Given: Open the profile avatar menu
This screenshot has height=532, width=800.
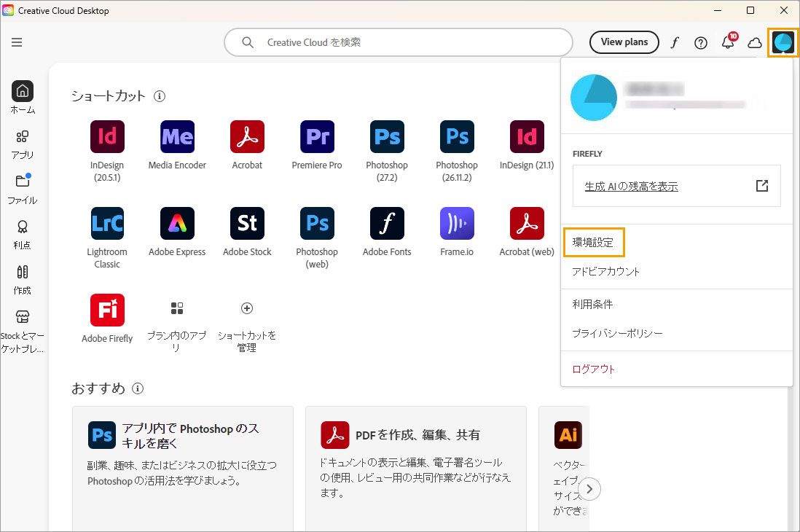Looking at the screenshot, I should (783, 42).
